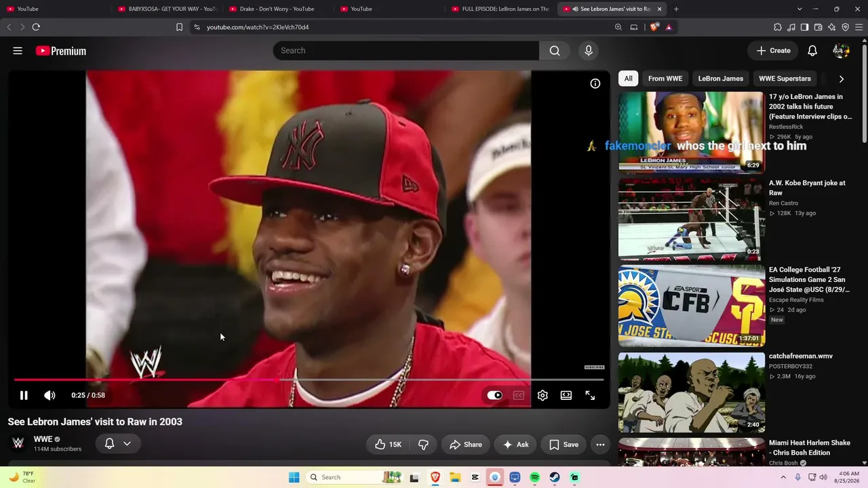868x488 pixels.
Task: Open 'catchafreeman.wmv' video thumbnail
Action: coord(691,392)
